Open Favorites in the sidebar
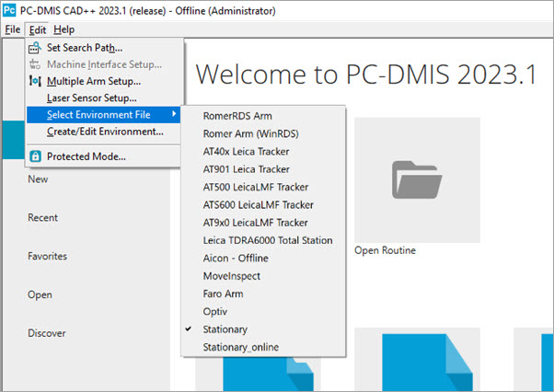The width and height of the screenshot is (554, 392). 47,256
